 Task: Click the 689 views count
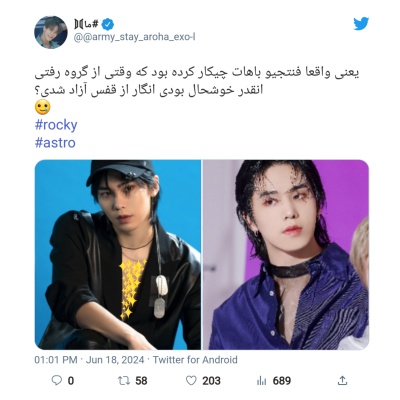click(282, 381)
